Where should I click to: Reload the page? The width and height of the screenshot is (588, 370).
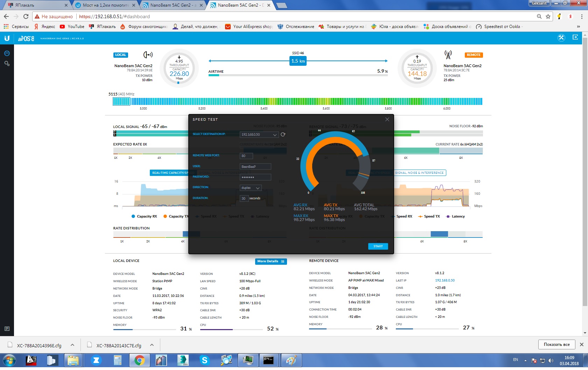pos(26,16)
